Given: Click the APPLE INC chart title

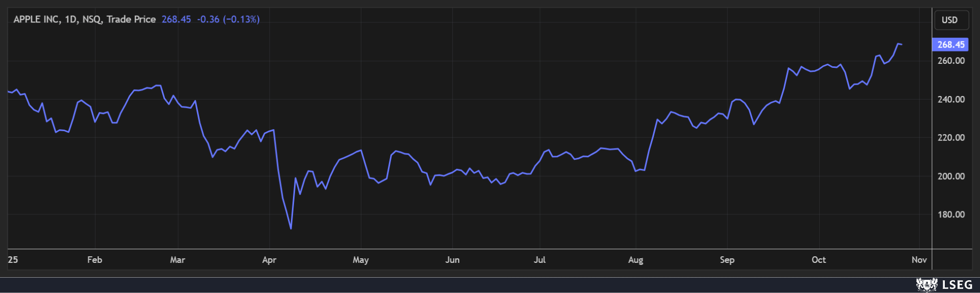Looking at the screenshot, I should 84,19.
